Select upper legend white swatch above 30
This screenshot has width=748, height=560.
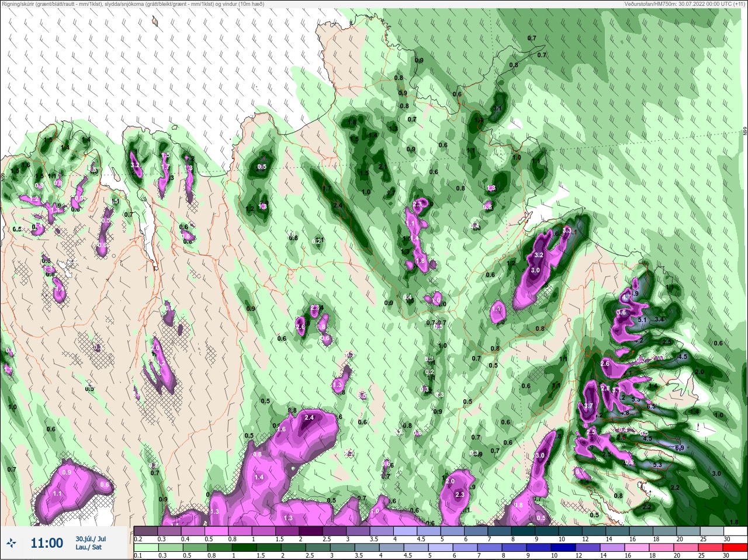coord(735,531)
